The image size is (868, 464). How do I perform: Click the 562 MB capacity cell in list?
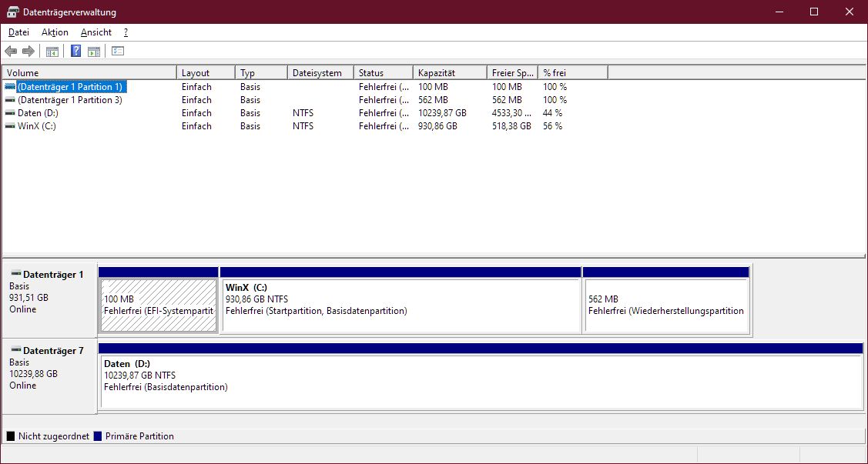[x=433, y=100]
